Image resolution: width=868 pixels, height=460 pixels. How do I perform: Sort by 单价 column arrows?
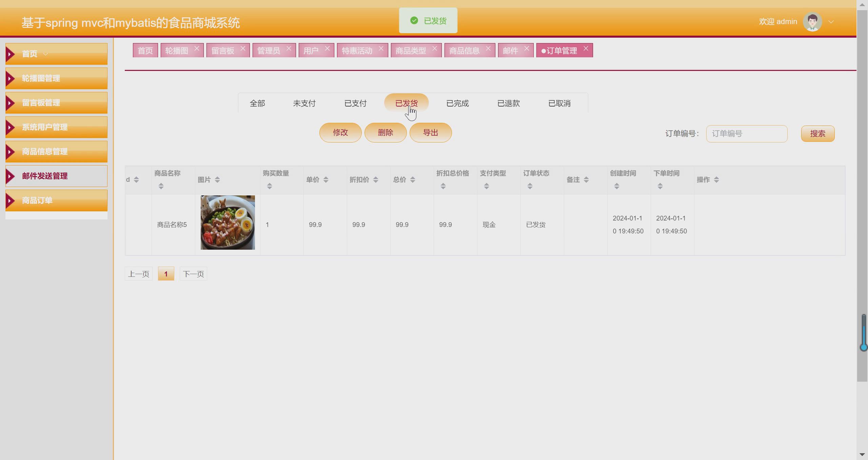pyautogui.click(x=325, y=180)
